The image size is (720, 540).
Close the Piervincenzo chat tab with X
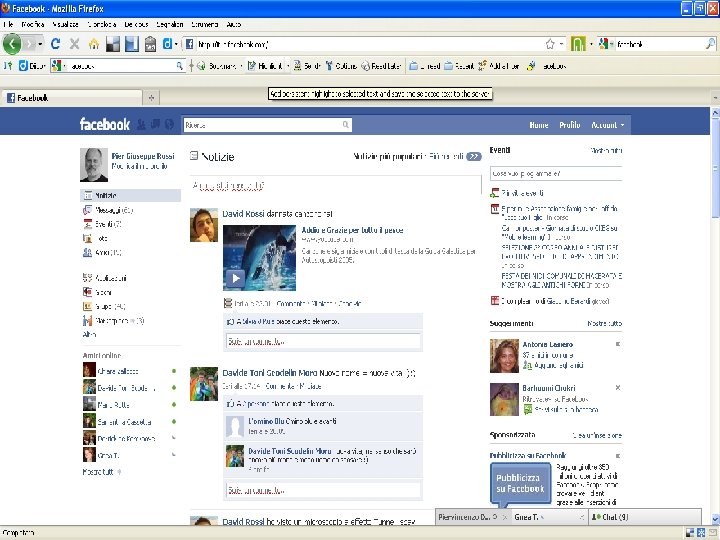(504, 517)
